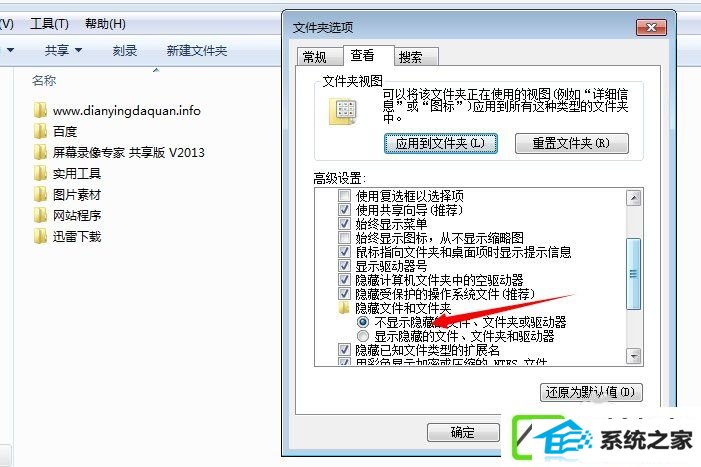
Task: Select the 网站程序 folder icon
Action: point(40,215)
